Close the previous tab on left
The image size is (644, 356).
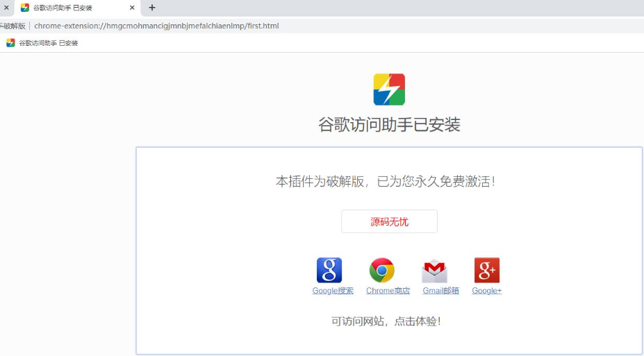pos(6,8)
